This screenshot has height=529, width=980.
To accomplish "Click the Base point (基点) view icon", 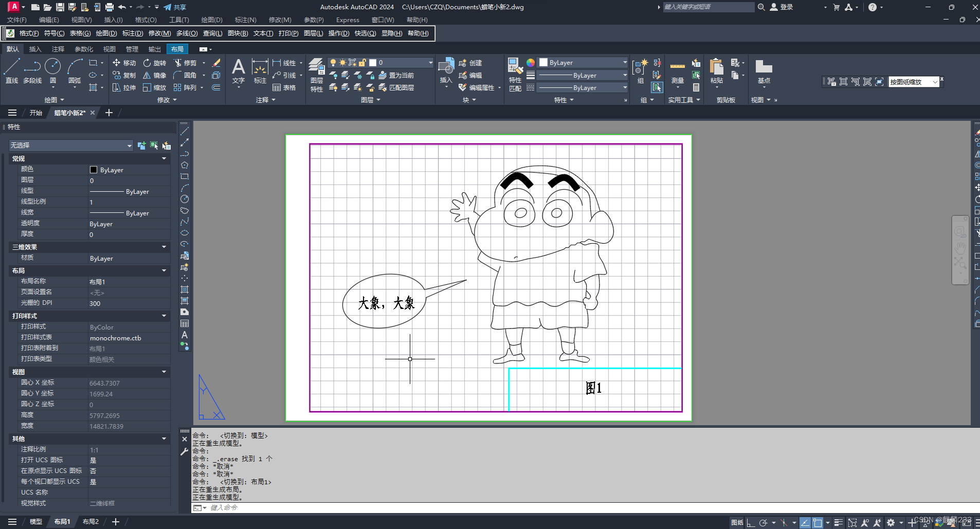I will pos(764,71).
